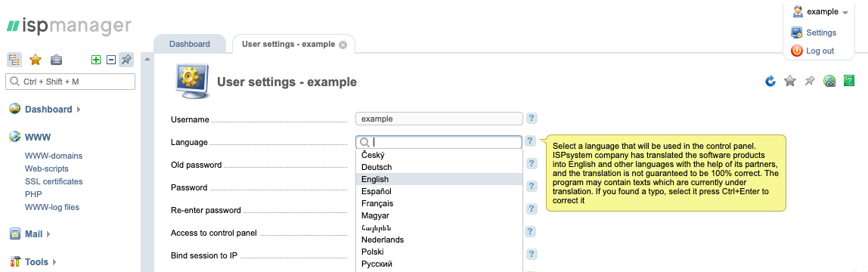Open Web-scripts
This screenshot has height=272, width=868.
point(47,168)
